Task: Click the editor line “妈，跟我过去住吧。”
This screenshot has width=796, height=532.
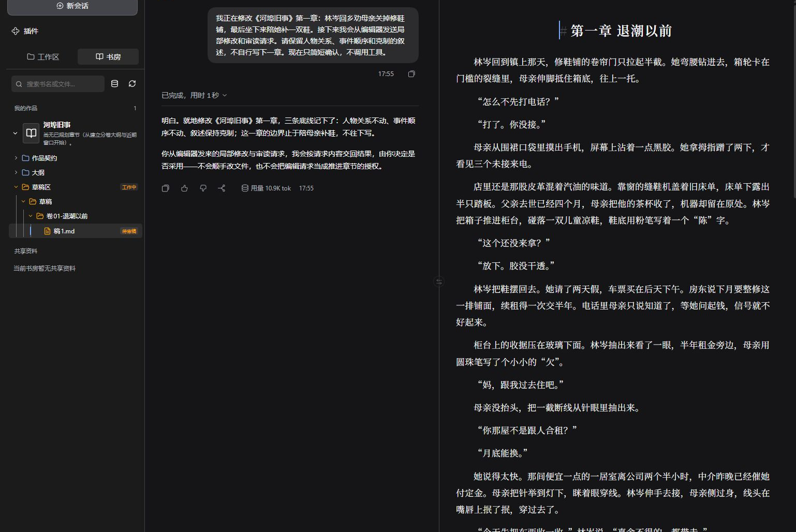Action: coord(520,385)
